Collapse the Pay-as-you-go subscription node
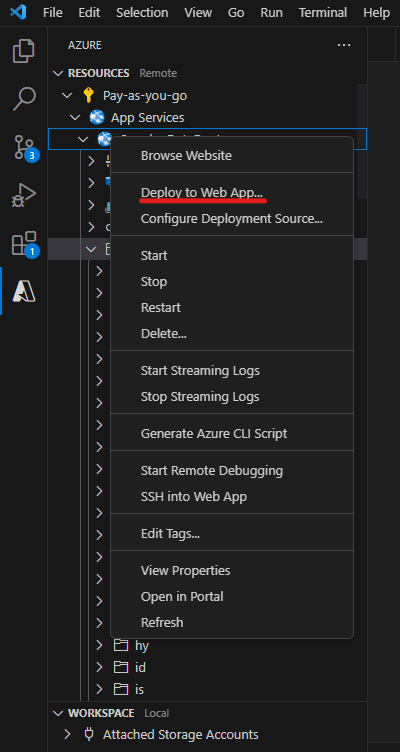Viewport: 400px width, 752px height. (x=67, y=95)
